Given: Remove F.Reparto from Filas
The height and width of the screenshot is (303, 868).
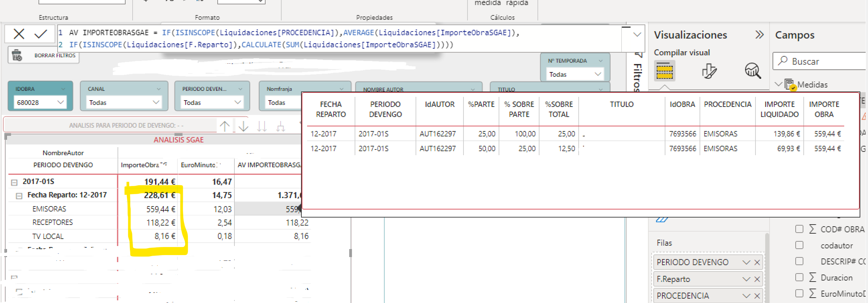Looking at the screenshot, I should pyautogui.click(x=757, y=280).
